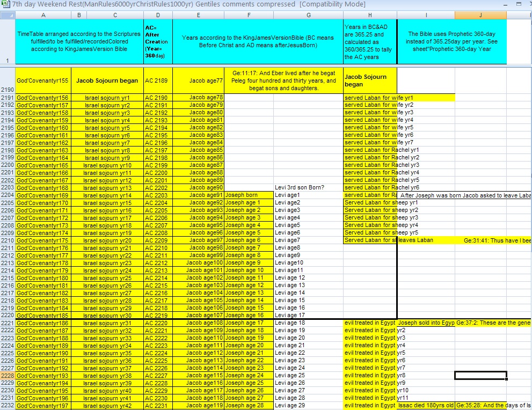
Task: Select row header 2221
Action: coord(8,323)
